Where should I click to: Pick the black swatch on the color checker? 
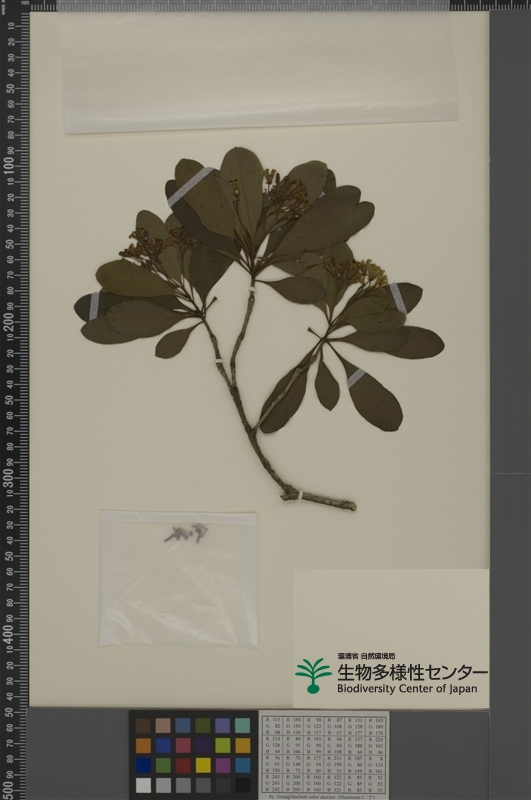243,785
